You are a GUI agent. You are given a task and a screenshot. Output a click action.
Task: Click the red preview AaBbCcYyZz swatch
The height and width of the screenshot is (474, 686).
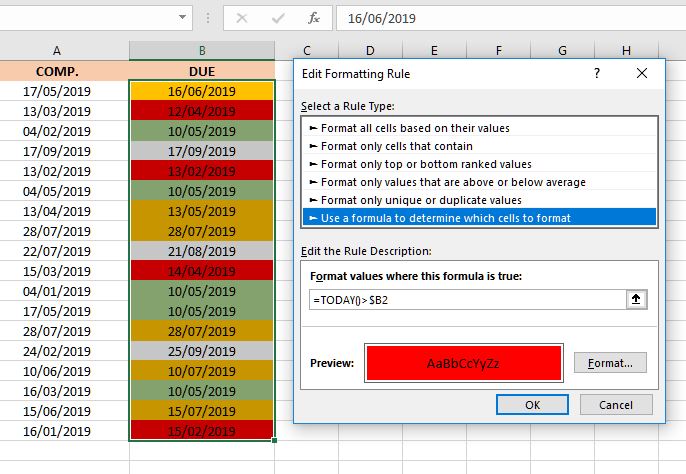coord(463,363)
